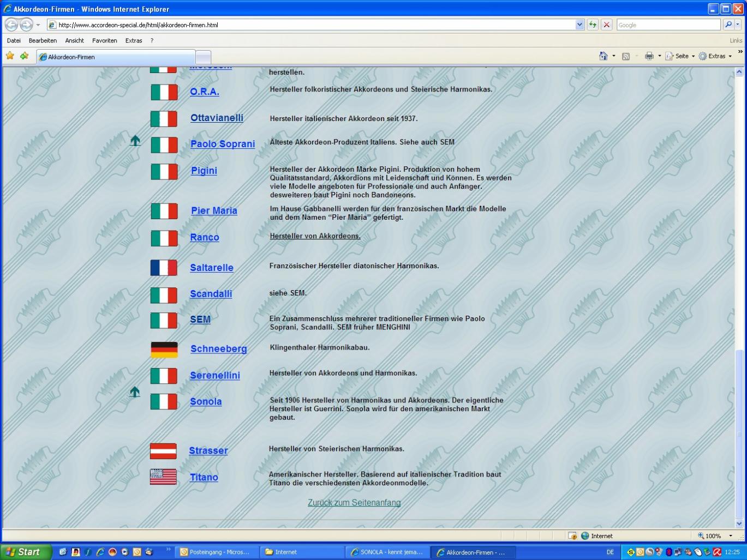
Task: Click the Internet zone globe icon
Action: [x=585, y=536]
